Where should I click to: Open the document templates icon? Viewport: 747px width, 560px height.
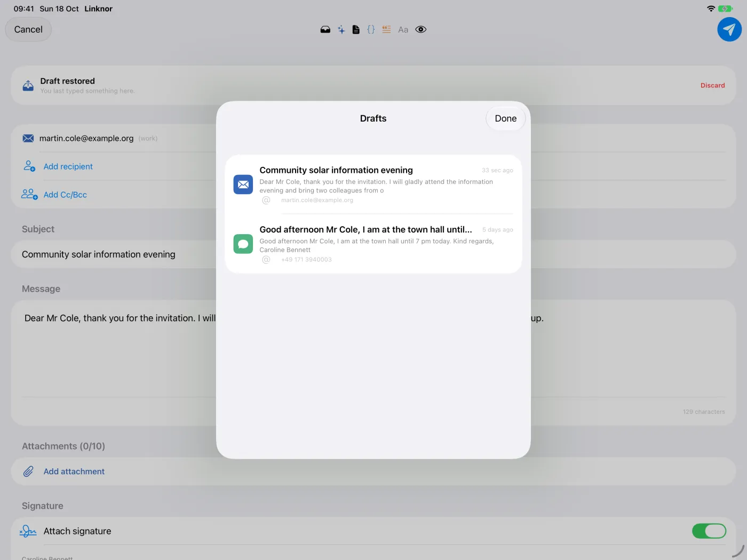pyautogui.click(x=356, y=30)
